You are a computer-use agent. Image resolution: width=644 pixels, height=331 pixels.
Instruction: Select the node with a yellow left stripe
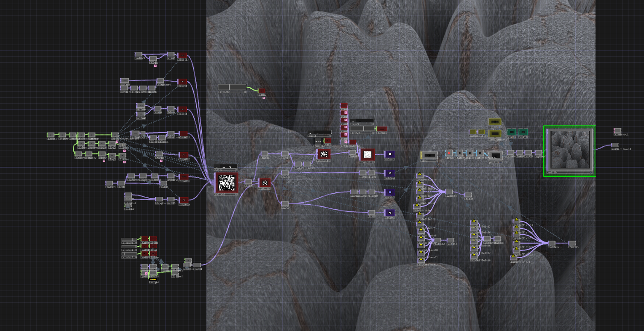(429, 155)
